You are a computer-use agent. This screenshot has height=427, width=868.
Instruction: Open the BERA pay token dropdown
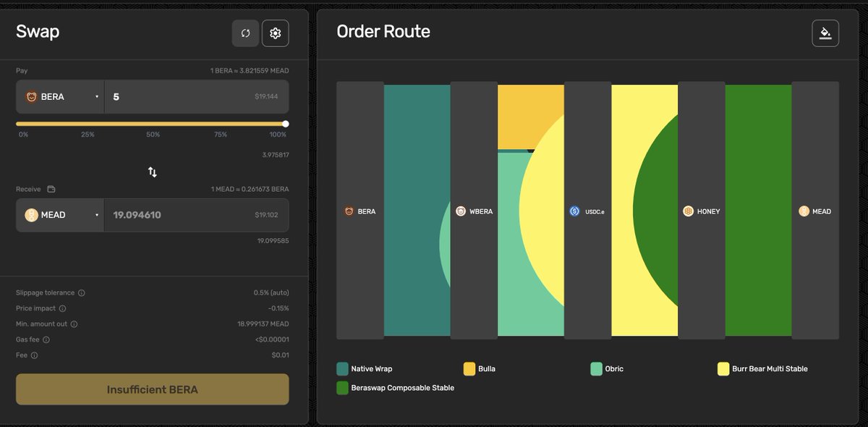click(61, 97)
